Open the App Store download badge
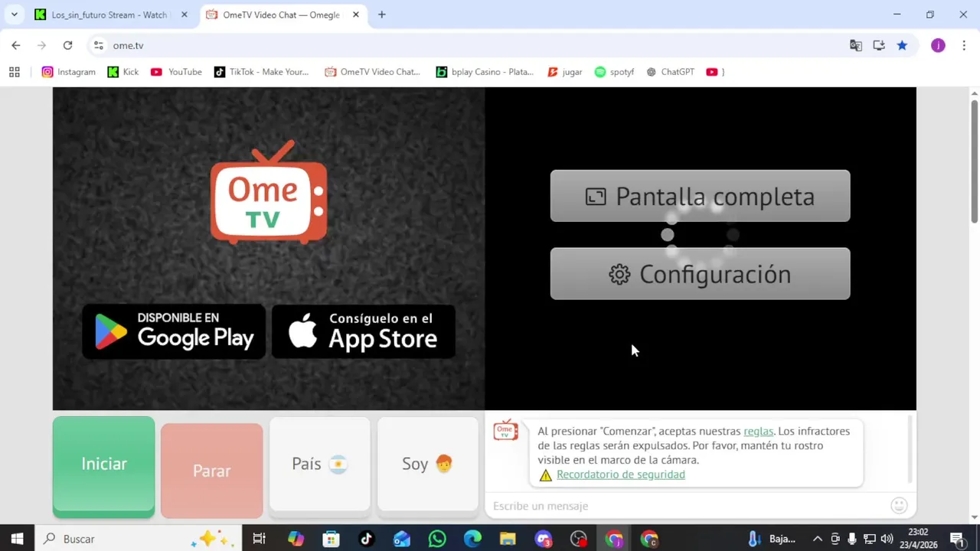980x551 pixels. point(364,331)
